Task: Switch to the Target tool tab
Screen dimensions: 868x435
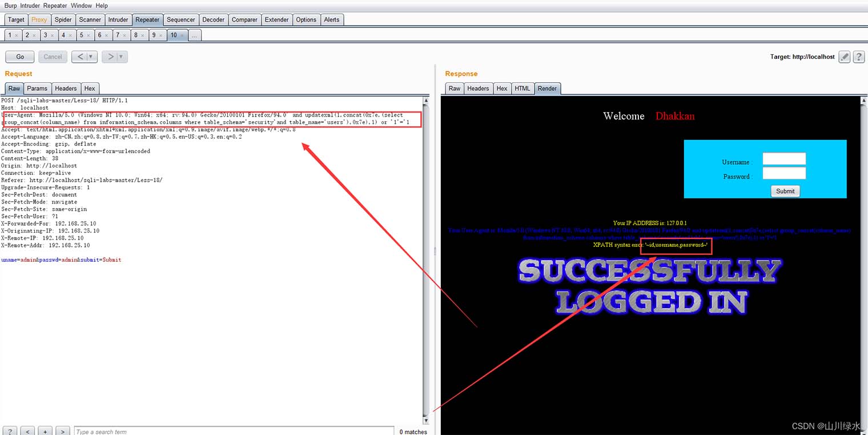Action: 16,19
